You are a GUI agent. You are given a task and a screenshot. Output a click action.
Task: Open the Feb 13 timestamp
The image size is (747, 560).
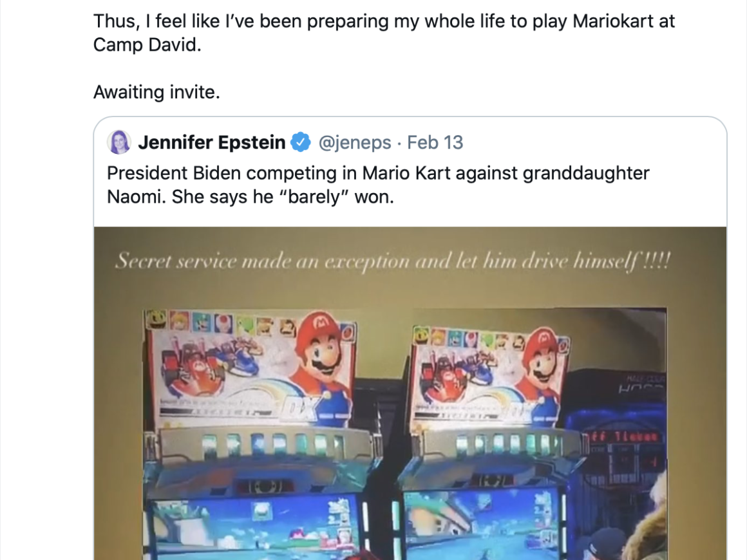[x=435, y=142]
